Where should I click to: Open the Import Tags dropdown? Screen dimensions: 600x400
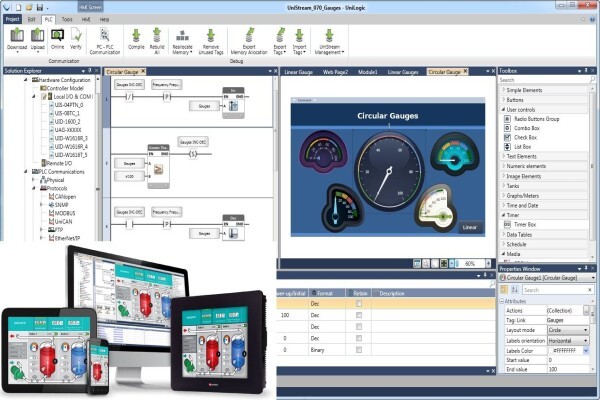(305, 52)
